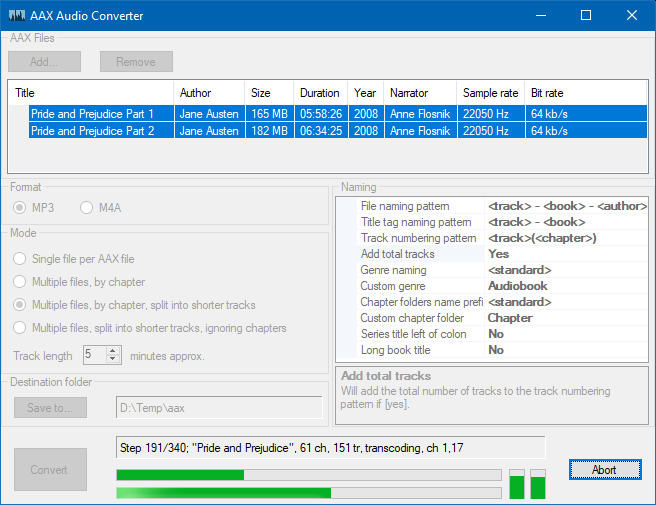This screenshot has width=656, height=505.
Task: Click the Narrator column header
Action: (x=408, y=93)
